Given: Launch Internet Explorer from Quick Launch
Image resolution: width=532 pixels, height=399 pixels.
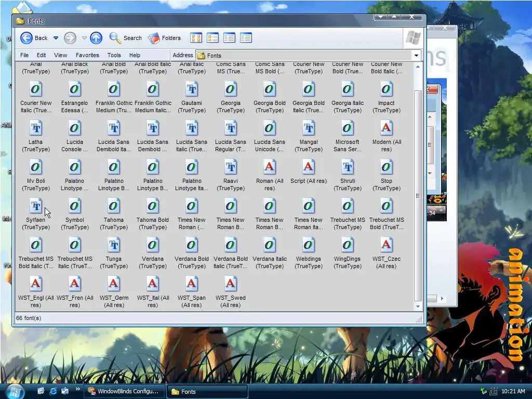Looking at the screenshot, I should coord(54,391).
